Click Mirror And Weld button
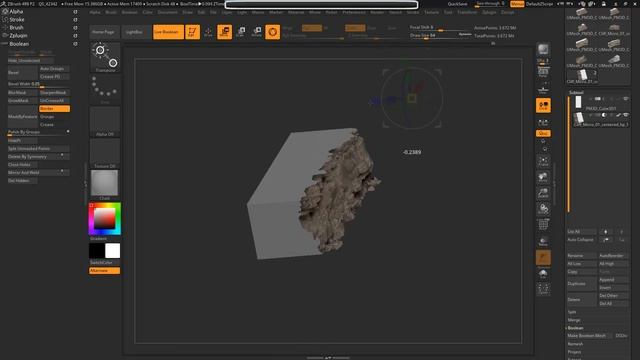The height and width of the screenshot is (360, 640). (x=38, y=173)
